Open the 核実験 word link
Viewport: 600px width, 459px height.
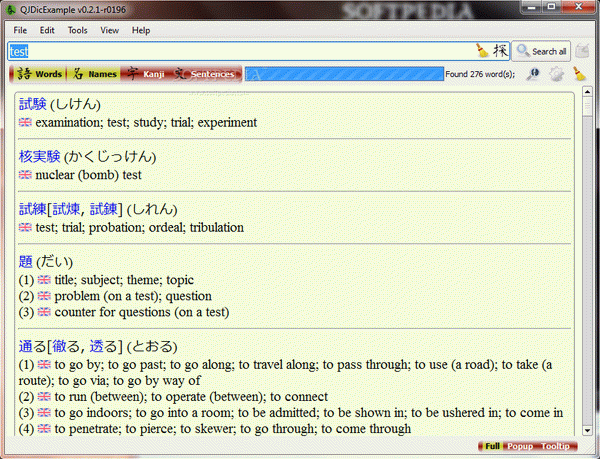point(39,156)
